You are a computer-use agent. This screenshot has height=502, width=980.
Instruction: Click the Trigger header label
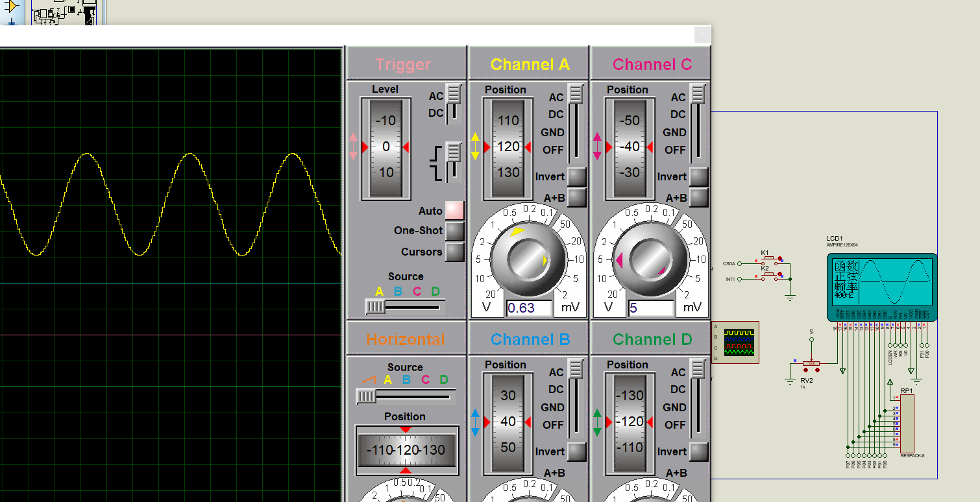(x=402, y=64)
